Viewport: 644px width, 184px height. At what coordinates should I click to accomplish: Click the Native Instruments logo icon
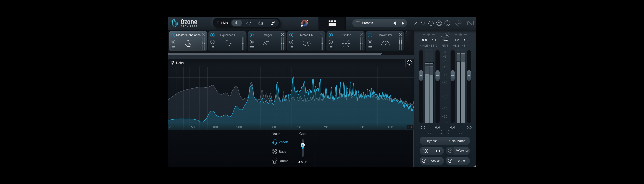[x=470, y=23]
